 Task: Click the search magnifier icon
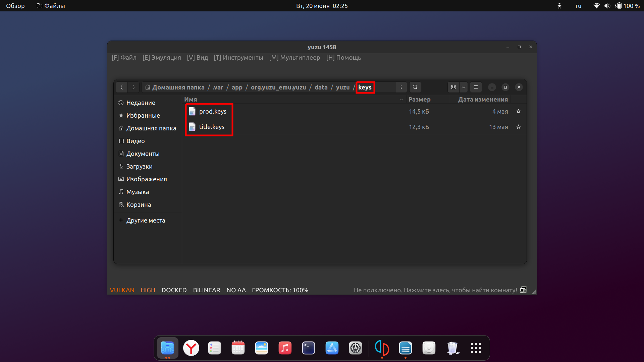pos(415,87)
